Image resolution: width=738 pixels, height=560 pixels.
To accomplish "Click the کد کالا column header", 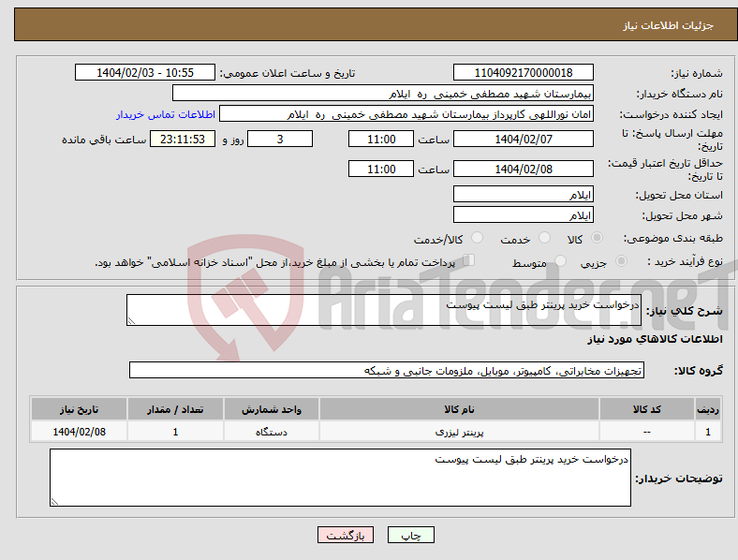I will tap(647, 409).
